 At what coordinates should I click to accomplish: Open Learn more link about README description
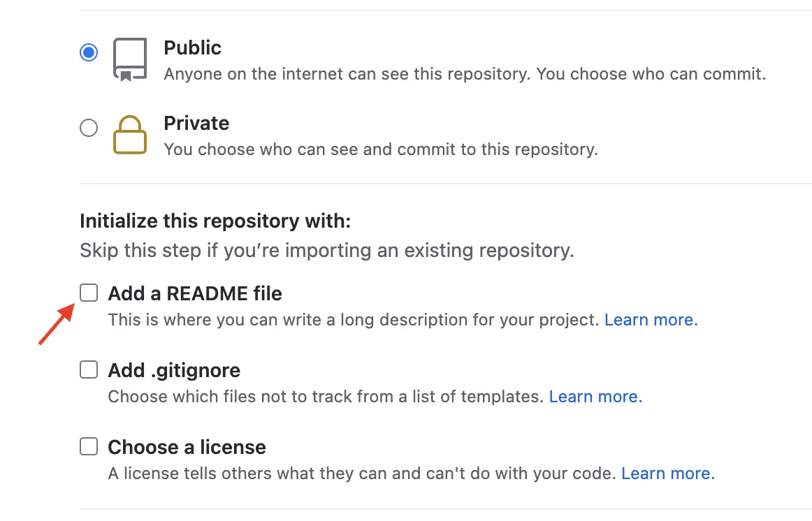(x=651, y=320)
